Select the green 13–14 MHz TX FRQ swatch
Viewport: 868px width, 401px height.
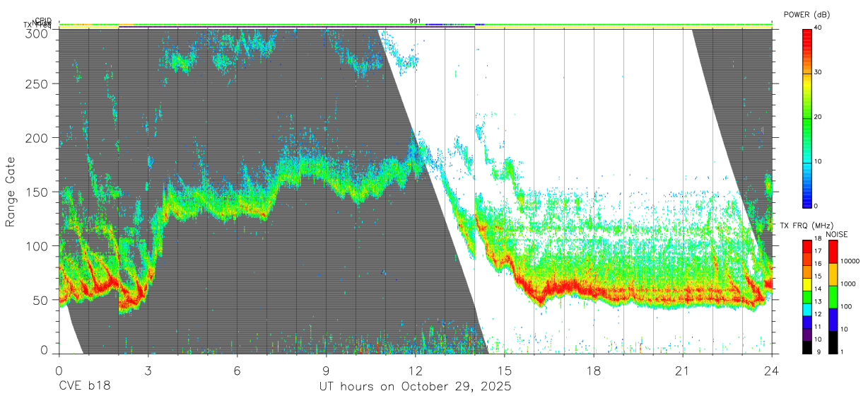point(807,296)
